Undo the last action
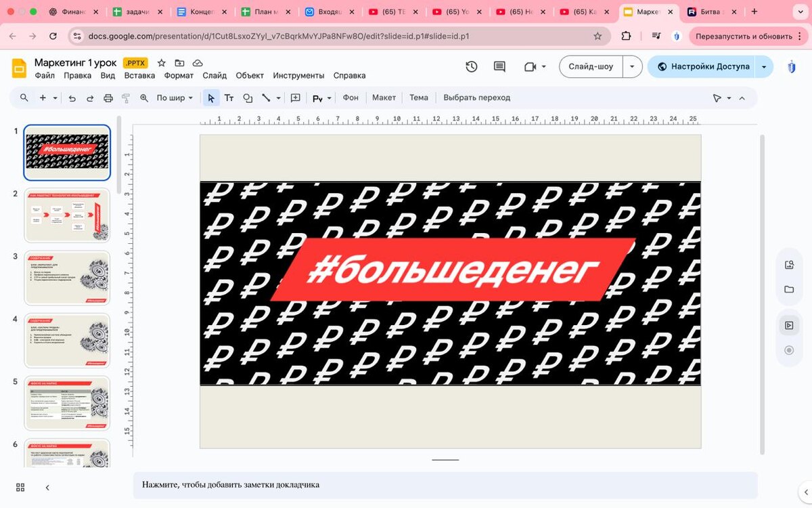This screenshot has height=508, width=812. tap(72, 98)
